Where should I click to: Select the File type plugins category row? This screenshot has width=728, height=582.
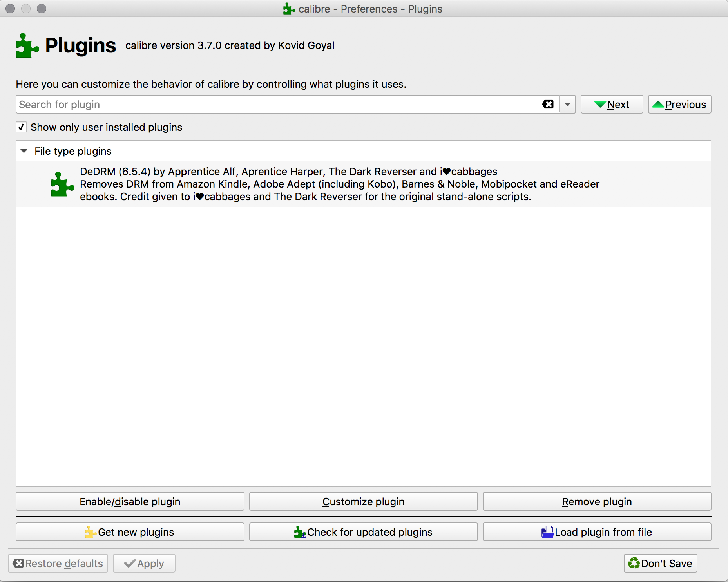point(363,151)
